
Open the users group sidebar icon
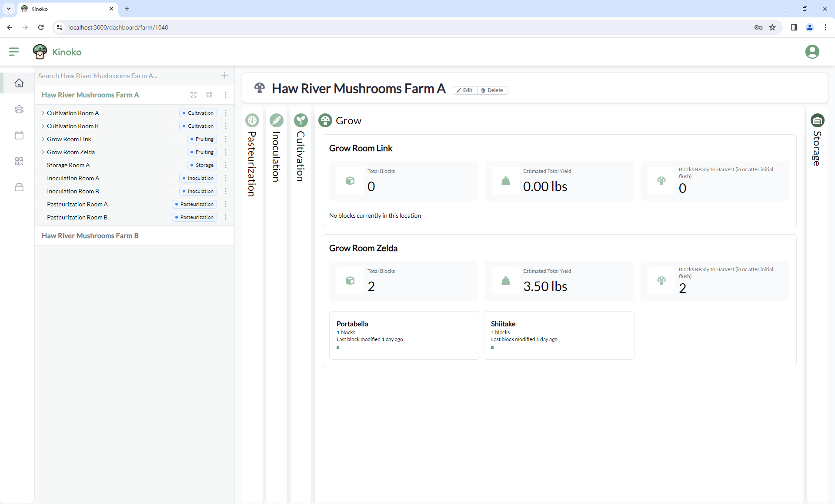(x=19, y=109)
